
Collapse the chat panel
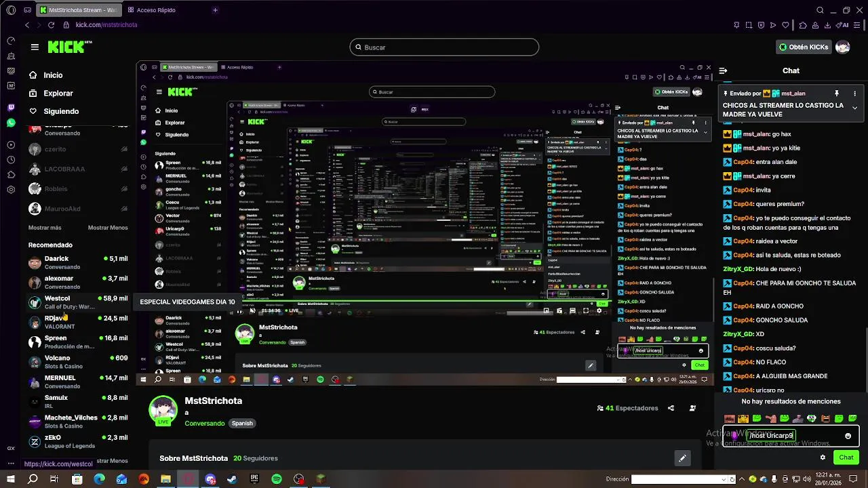tap(723, 70)
